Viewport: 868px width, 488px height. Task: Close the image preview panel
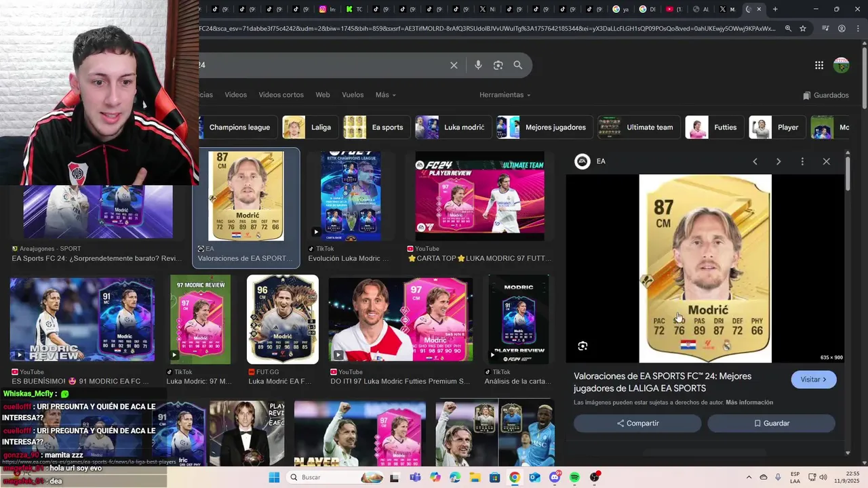point(826,161)
